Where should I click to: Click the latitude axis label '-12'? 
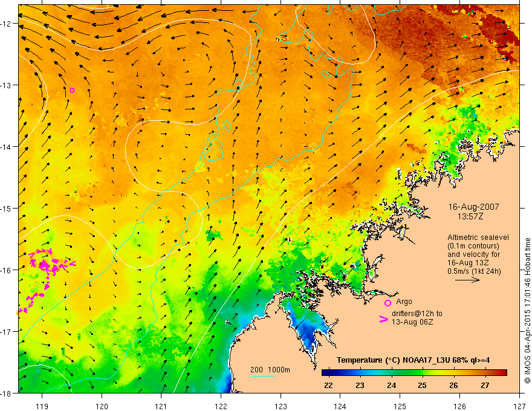(x=7, y=24)
